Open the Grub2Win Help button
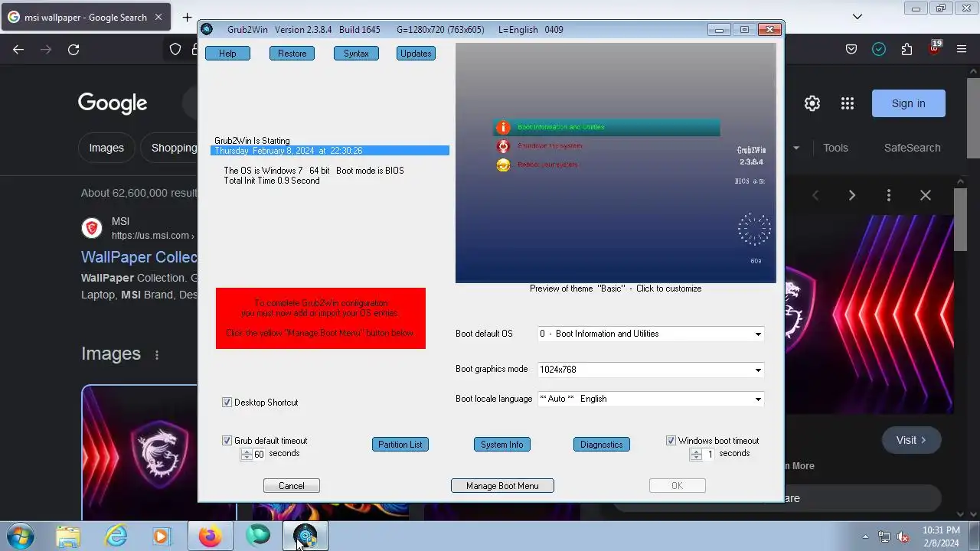The width and height of the screenshot is (980, 551). click(x=227, y=54)
